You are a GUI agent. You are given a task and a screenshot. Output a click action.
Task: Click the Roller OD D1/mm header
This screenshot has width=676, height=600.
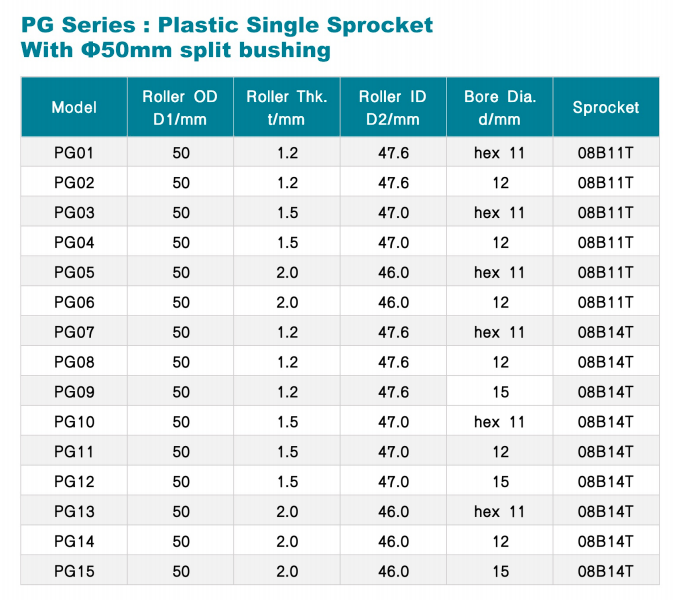[180, 107]
